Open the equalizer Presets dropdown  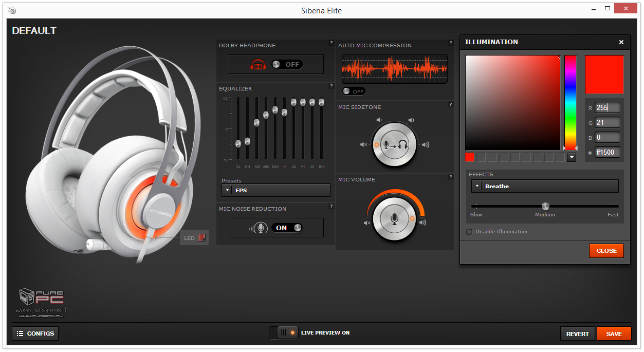[x=276, y=190]
